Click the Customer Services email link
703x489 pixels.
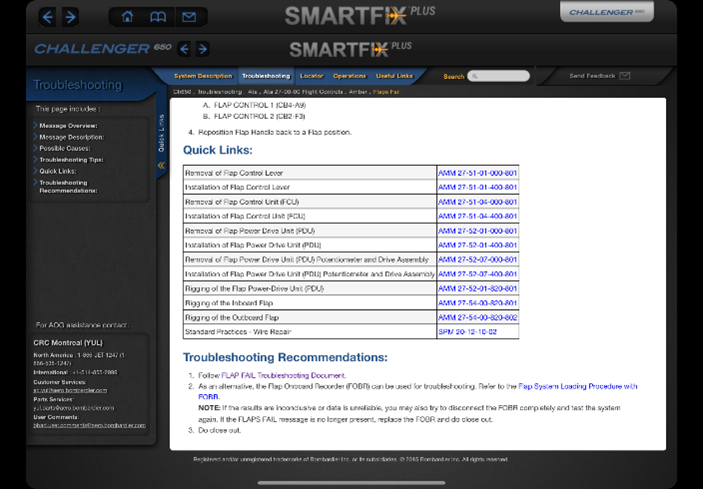(x=70, y=390)
